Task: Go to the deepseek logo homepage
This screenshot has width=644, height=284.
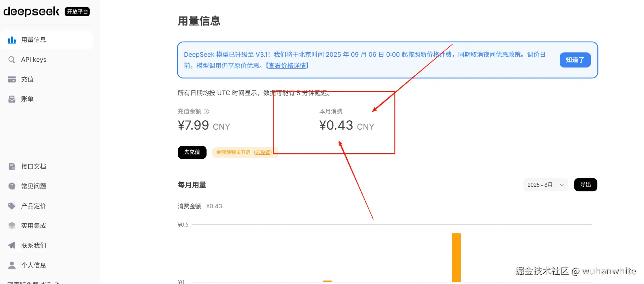Action: [32, 11]
